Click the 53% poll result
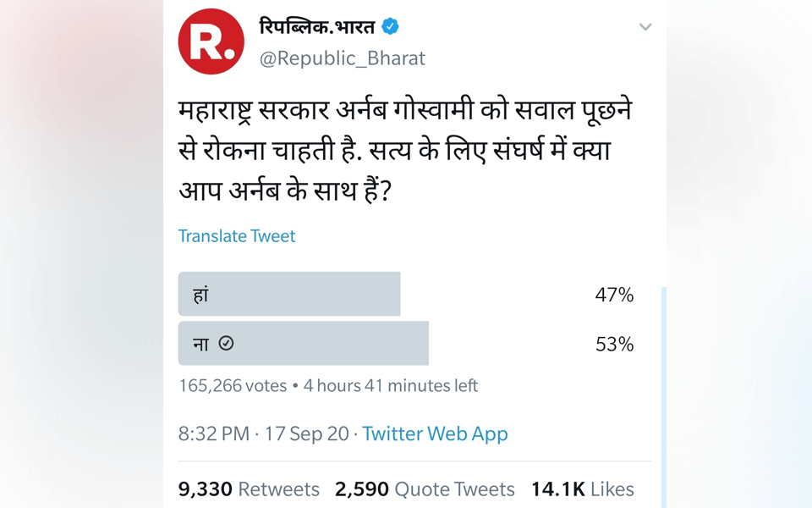Image resolution: width=812 pixels, height=508 pixels. [614, 344]
